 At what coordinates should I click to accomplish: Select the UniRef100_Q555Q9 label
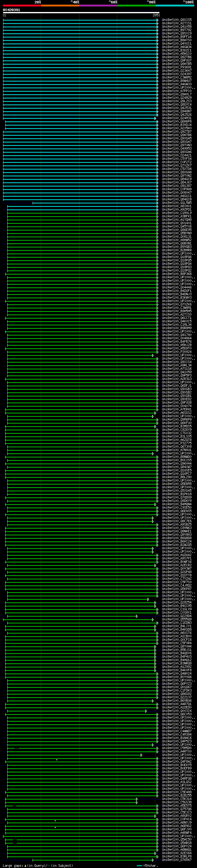177,620
